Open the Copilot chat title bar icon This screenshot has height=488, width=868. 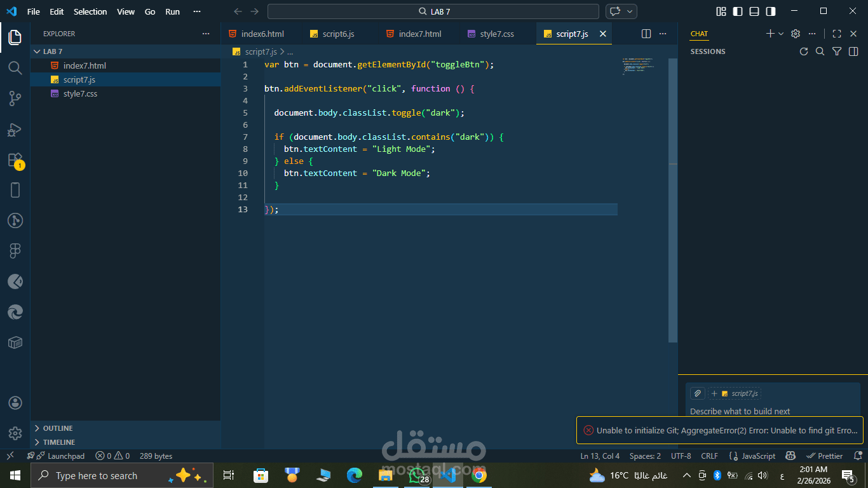pos(614,11)
